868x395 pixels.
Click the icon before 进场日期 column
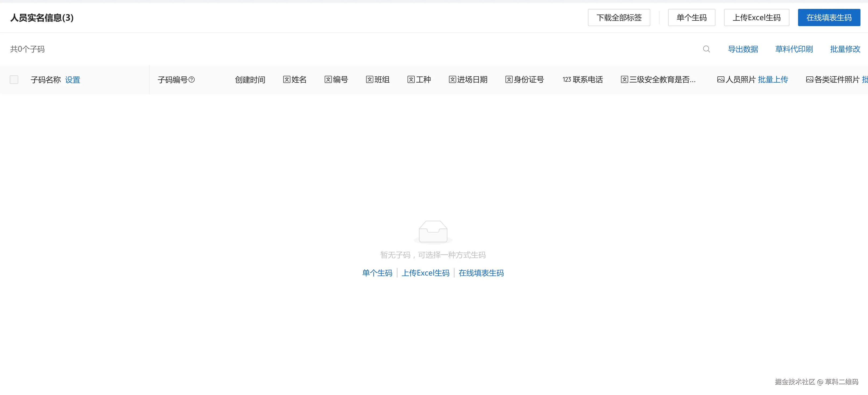[452, 80]
